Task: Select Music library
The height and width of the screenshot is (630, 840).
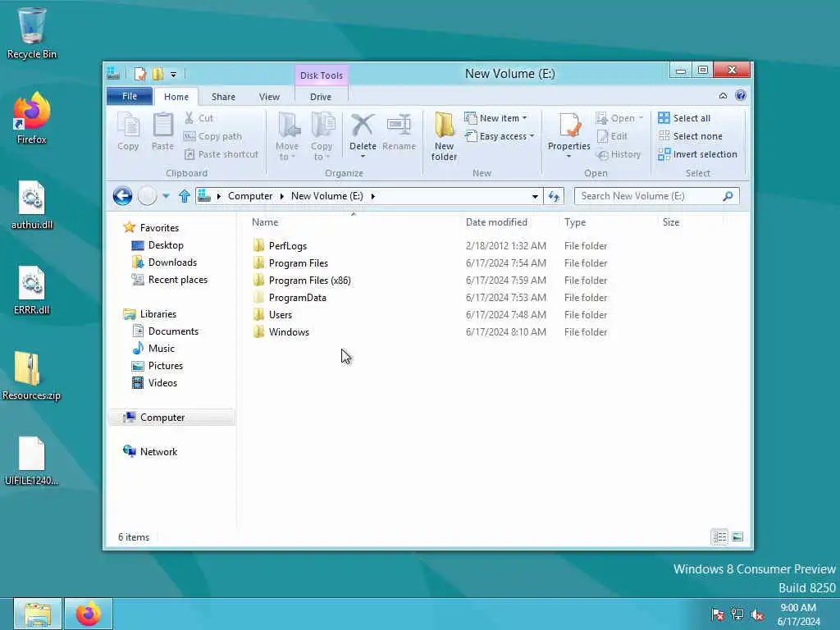Action: [x=162, y=349]
